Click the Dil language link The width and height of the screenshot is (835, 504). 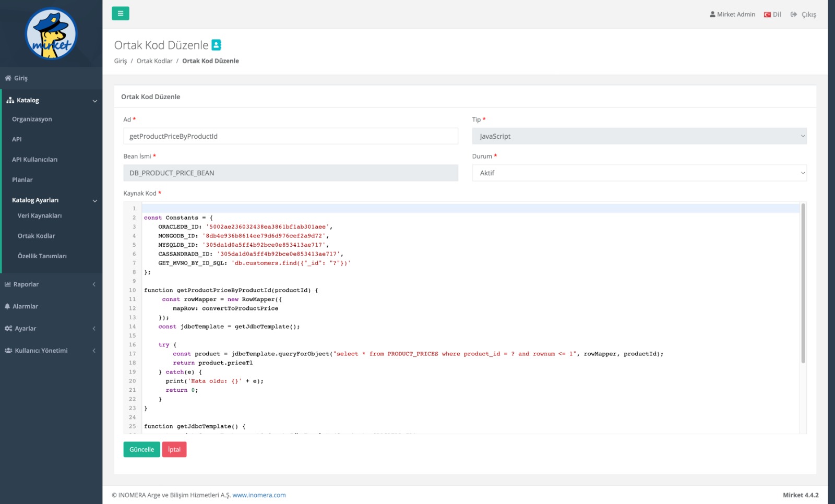pyautogui.click(x=777, y=15)
